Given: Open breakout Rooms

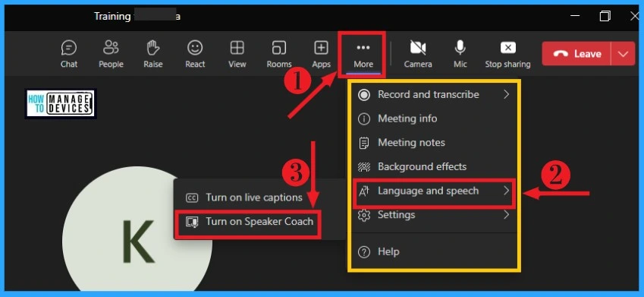Looking at the screenshot, I should (279, 54).
